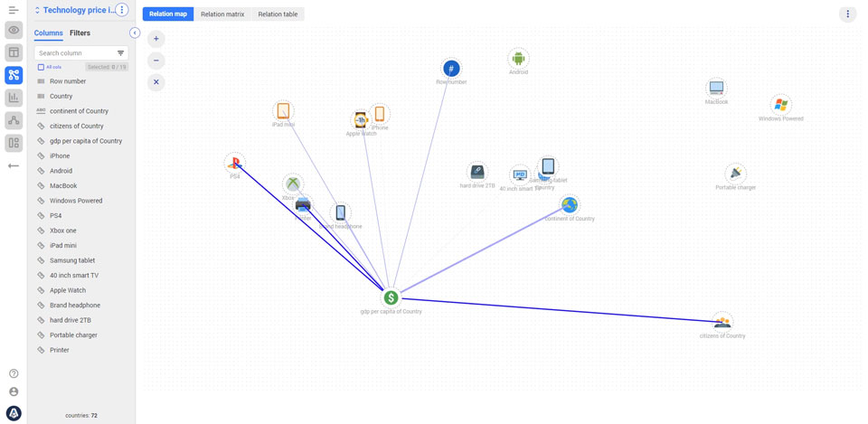Select the iPad mini node icon
The image size is (868, 424).
coord(283,110)
